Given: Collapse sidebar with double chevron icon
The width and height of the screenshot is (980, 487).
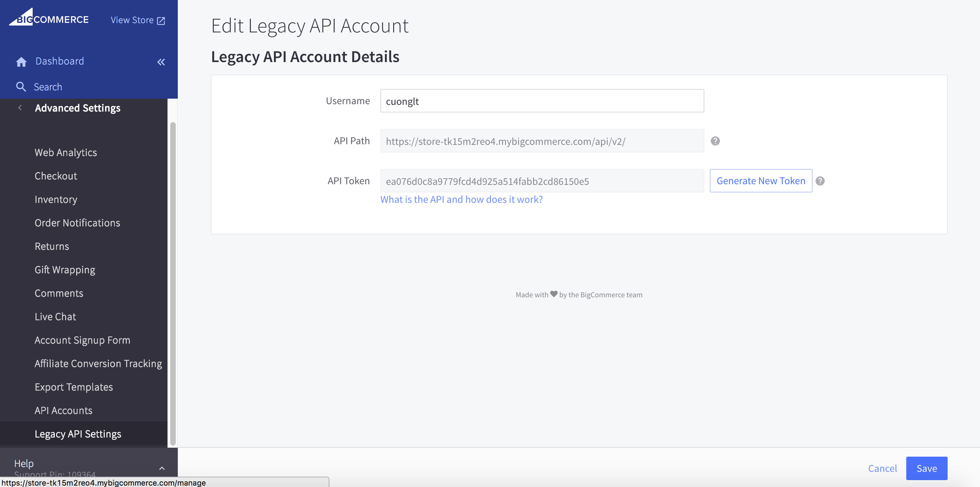Looking at the screenshot, I should pyautogui.click(x=161, y=62).
